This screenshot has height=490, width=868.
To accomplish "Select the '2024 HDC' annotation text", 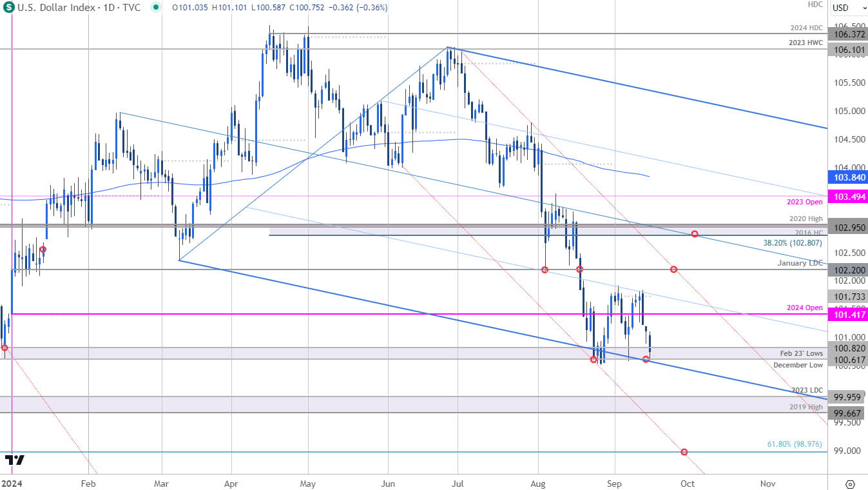I will click(x=806, y=28).
